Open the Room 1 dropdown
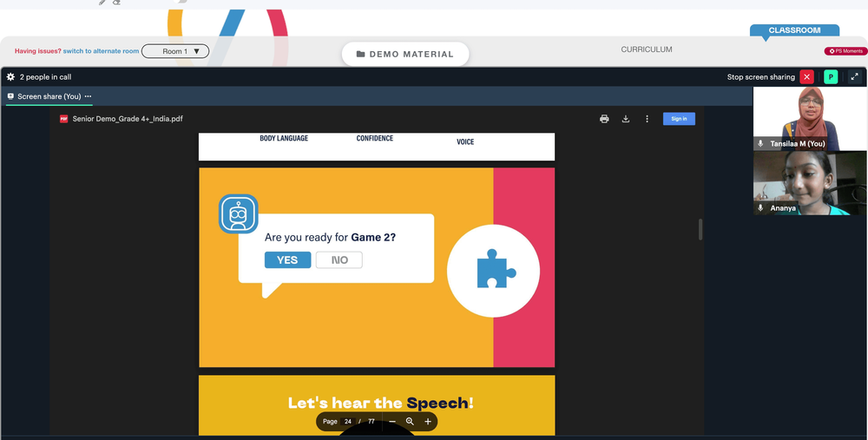The width and height of the screenshot is (868, 440). pyautogui.click(x=175, y=51)
